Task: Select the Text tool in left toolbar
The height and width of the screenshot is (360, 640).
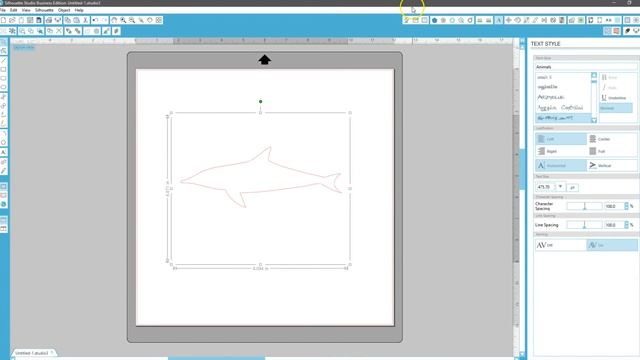Action: [x=3, y=152]
